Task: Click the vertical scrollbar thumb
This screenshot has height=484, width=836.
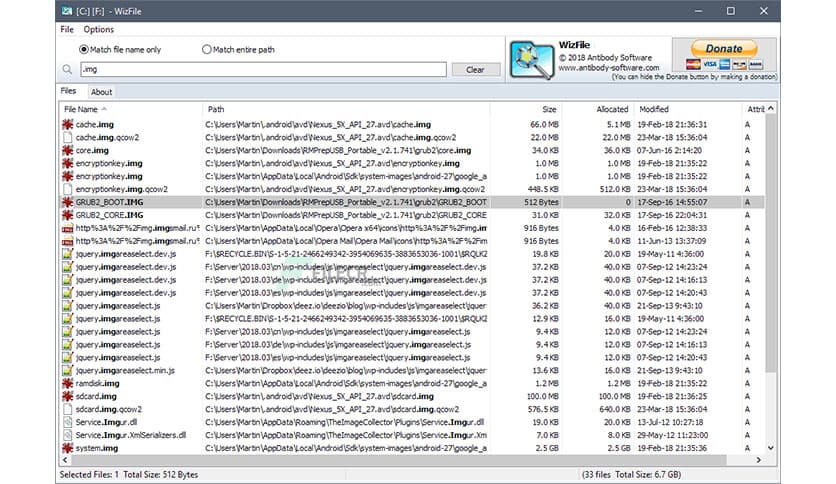Action: (770, 243)
